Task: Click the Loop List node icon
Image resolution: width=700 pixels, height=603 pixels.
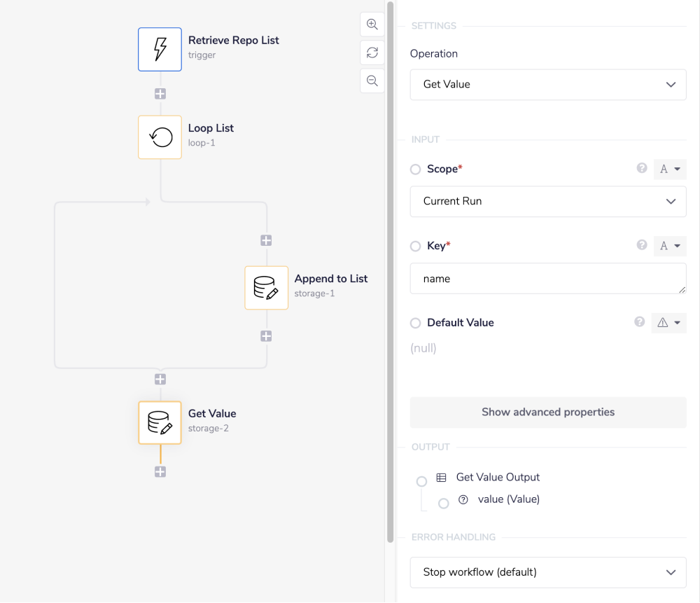Action: 160,137
